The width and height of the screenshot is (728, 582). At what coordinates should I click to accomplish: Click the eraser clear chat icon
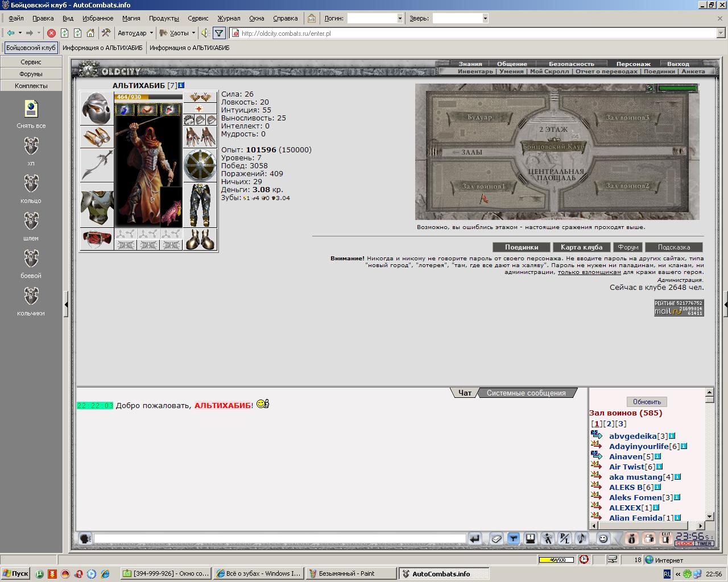coord(496,538)
